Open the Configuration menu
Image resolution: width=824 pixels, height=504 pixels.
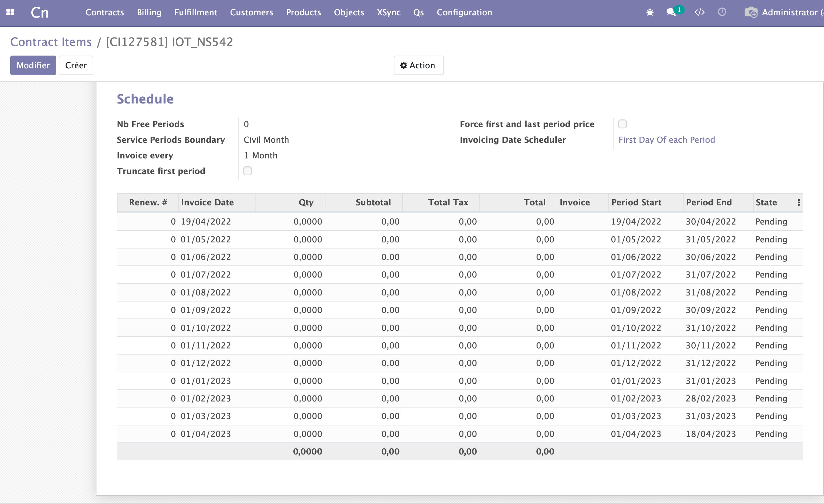464,12
